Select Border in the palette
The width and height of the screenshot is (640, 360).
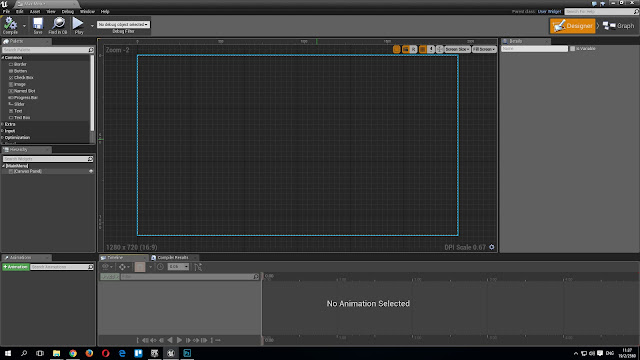tap(20, 64)
